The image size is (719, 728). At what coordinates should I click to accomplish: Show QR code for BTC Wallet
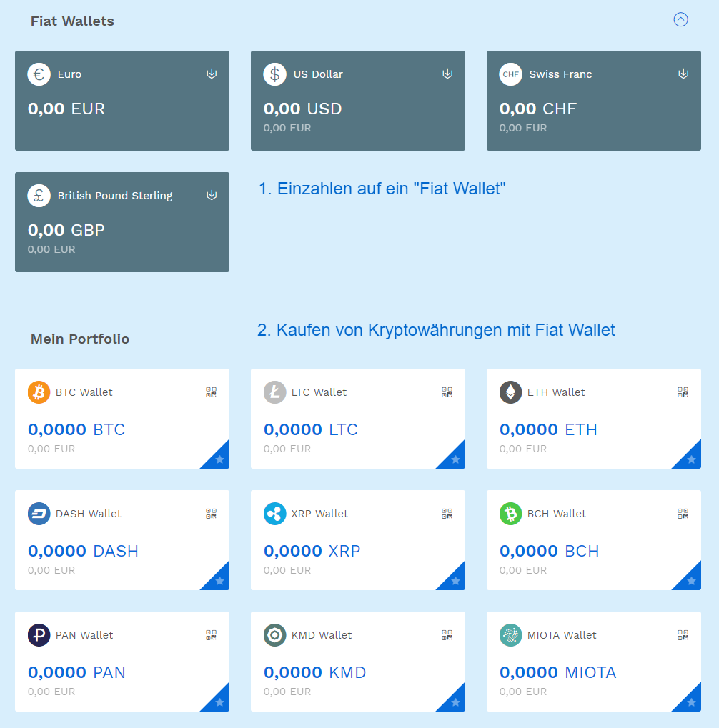[212, 392]
